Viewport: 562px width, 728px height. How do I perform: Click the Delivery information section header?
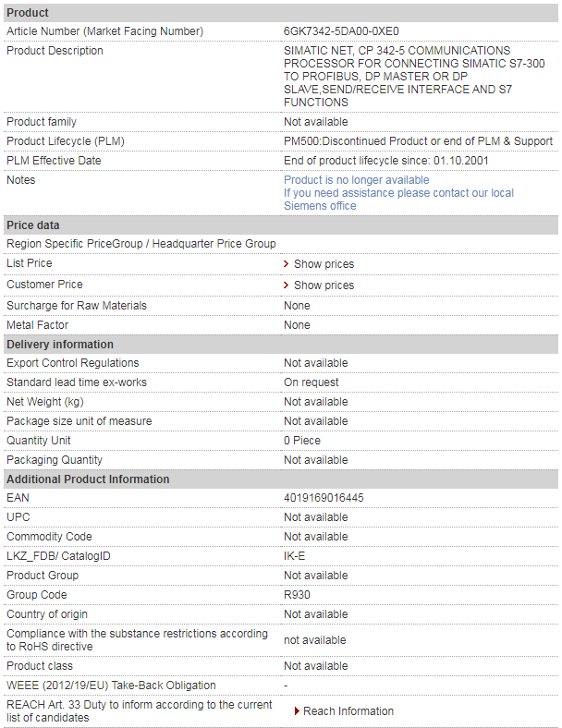pyautogui.click(x=281, y=345)
